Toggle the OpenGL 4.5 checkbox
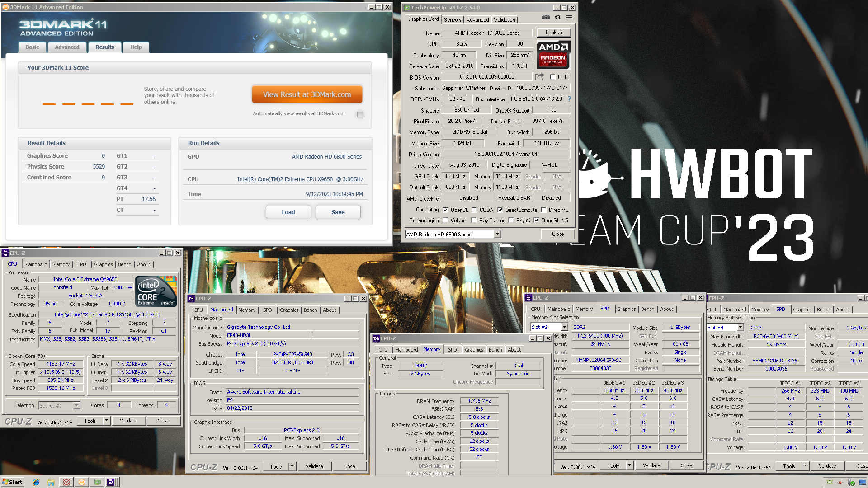 click(536, 221)
